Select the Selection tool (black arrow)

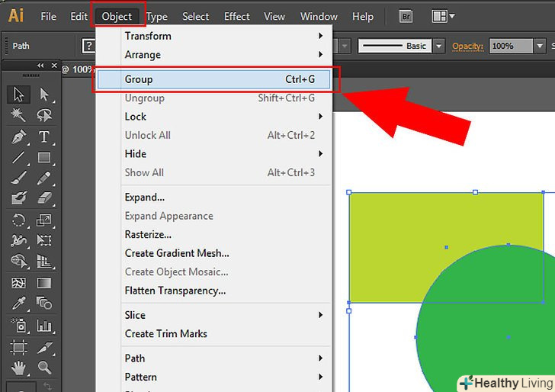(x=18, y=95)
